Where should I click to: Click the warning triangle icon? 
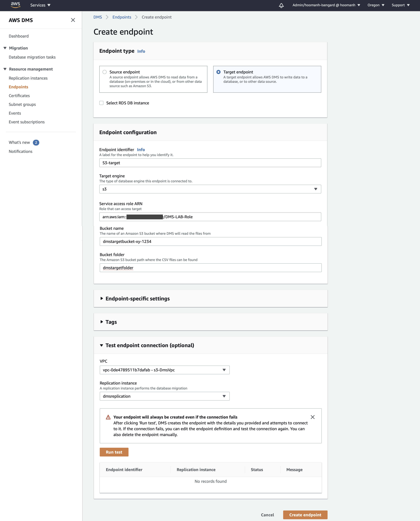click(108, 417)
